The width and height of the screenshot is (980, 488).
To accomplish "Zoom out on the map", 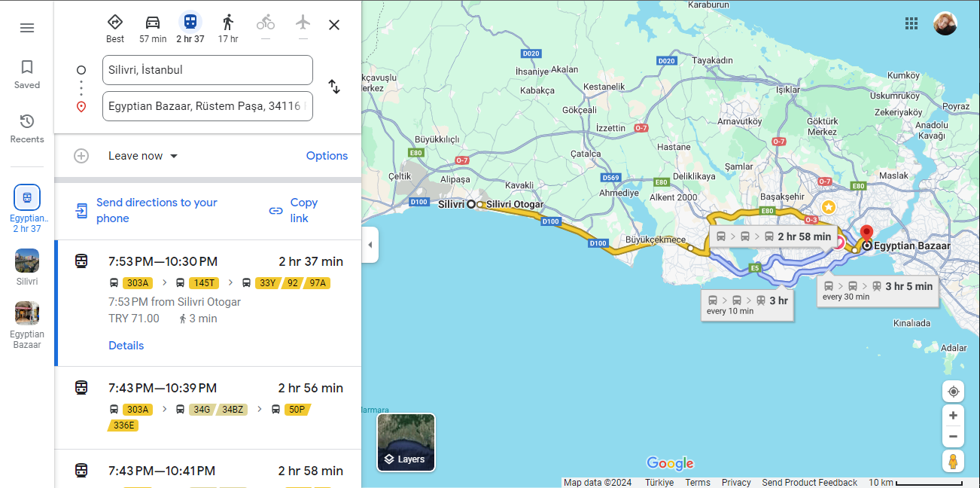I will [x=953, y=436].
